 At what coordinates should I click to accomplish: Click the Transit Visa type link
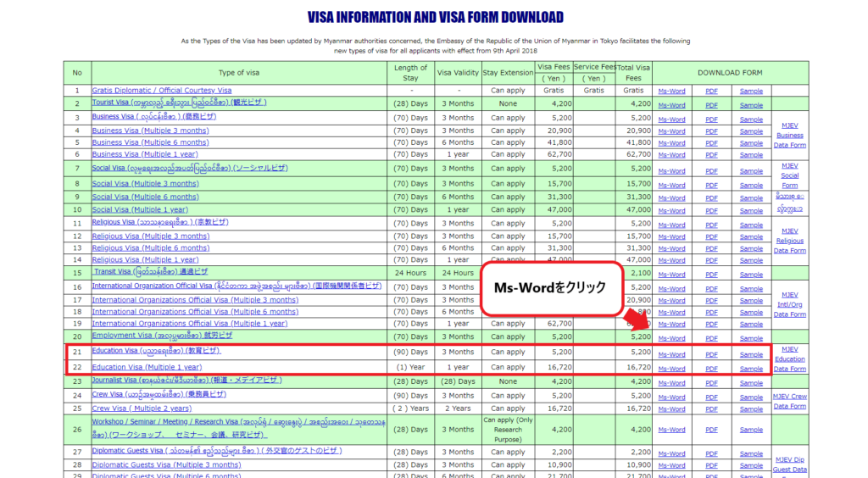[x=150, y=272]
